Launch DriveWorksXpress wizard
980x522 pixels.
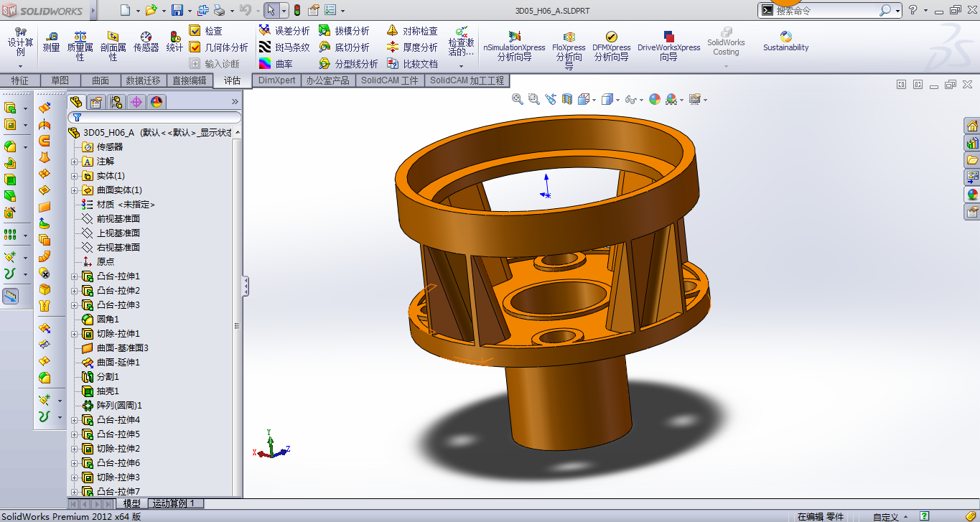click(x=669, y=46)
